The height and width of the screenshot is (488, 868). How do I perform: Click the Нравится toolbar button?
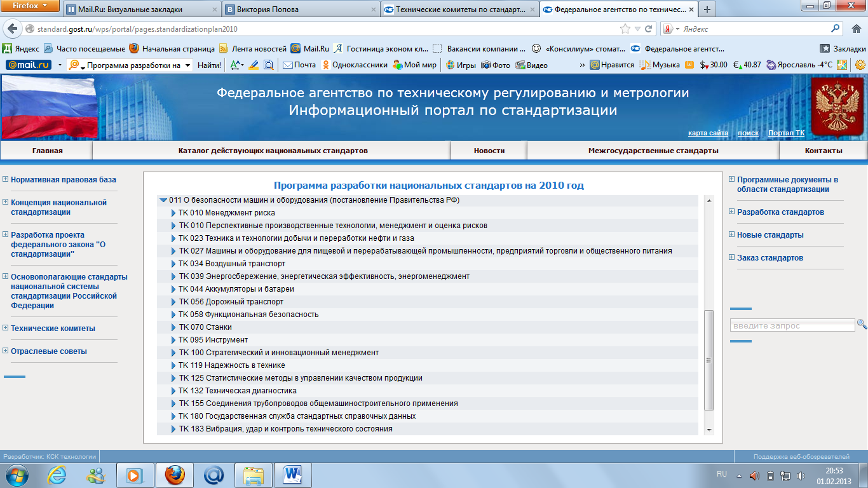click(x=611, y=65)
